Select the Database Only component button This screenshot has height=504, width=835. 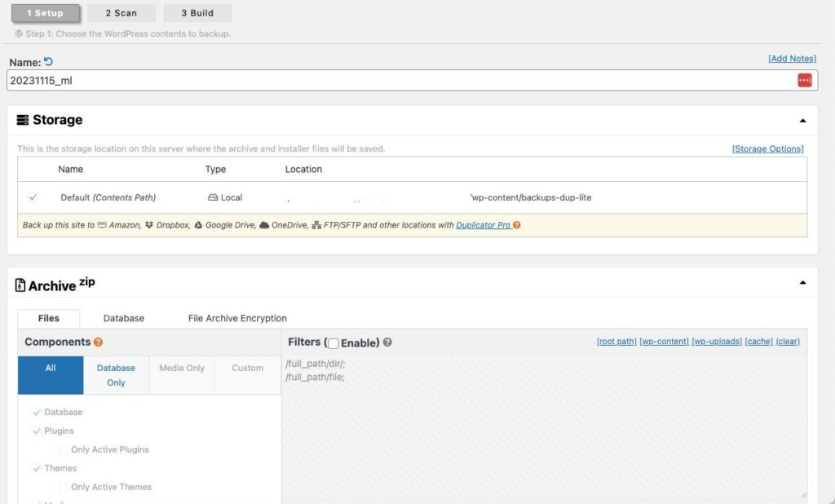pos(116,375)
